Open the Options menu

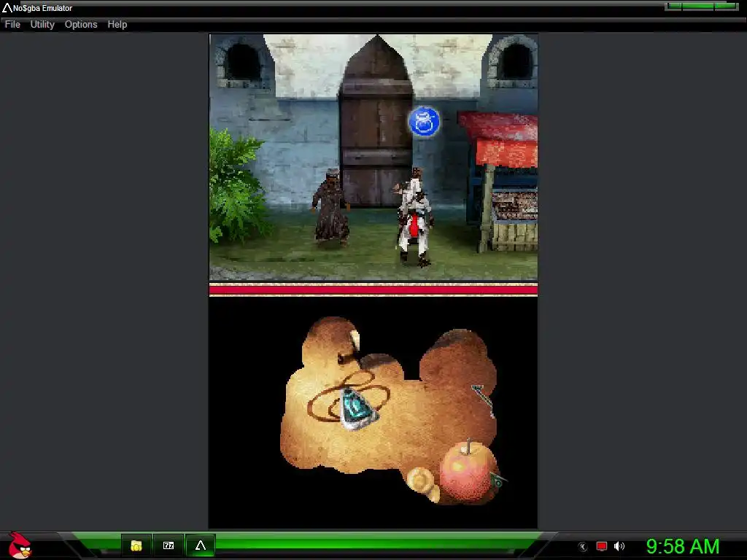(x=81, y=24)
